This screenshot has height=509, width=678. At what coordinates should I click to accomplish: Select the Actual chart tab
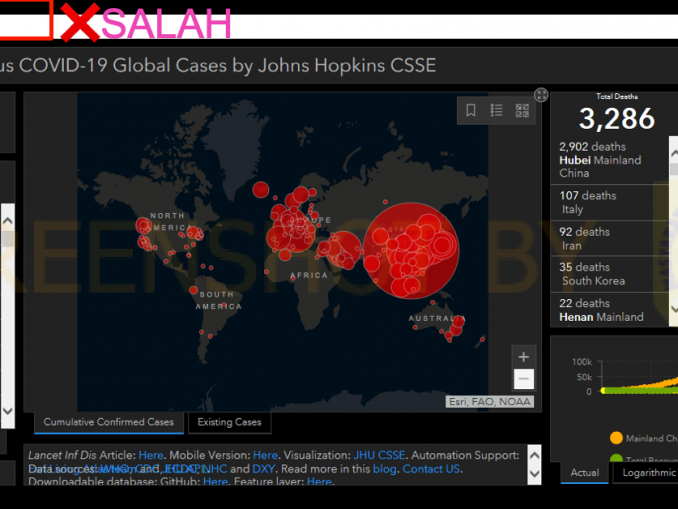point(585,473)
